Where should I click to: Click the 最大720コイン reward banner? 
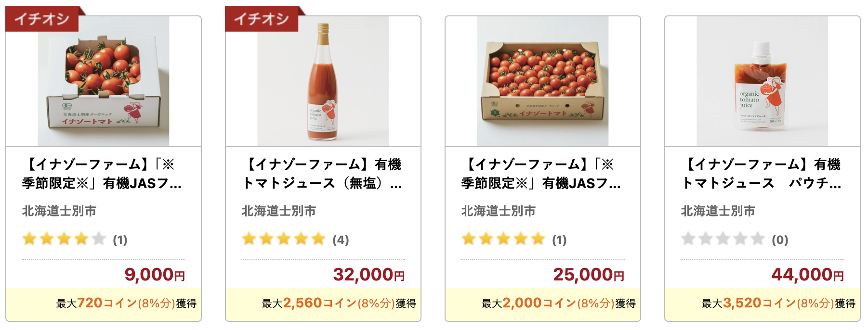click(104, 304)
